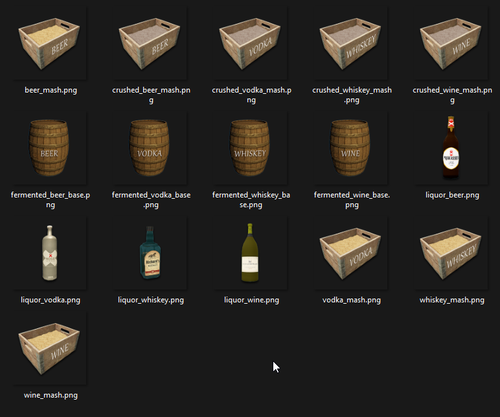This screenshot has width=500, height=417.
Task: Select the crushed_beer_mash.png crate thumbnail
Action: 150,44
